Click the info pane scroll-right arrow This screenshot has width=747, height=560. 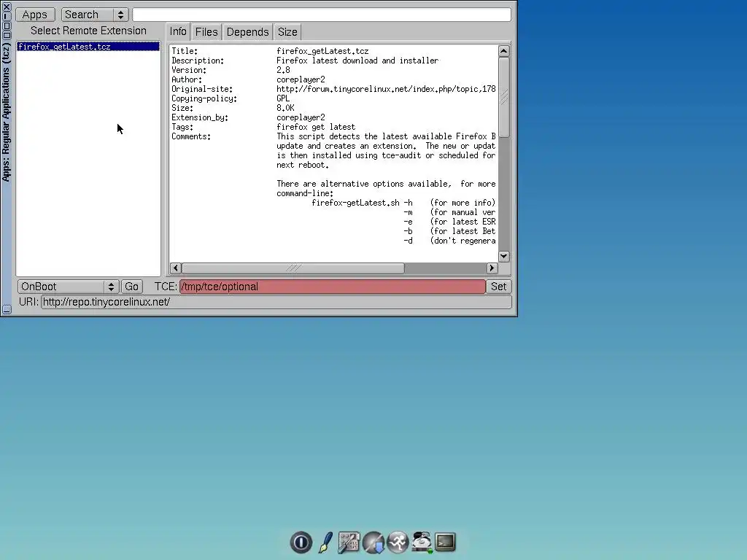[492, 268]
